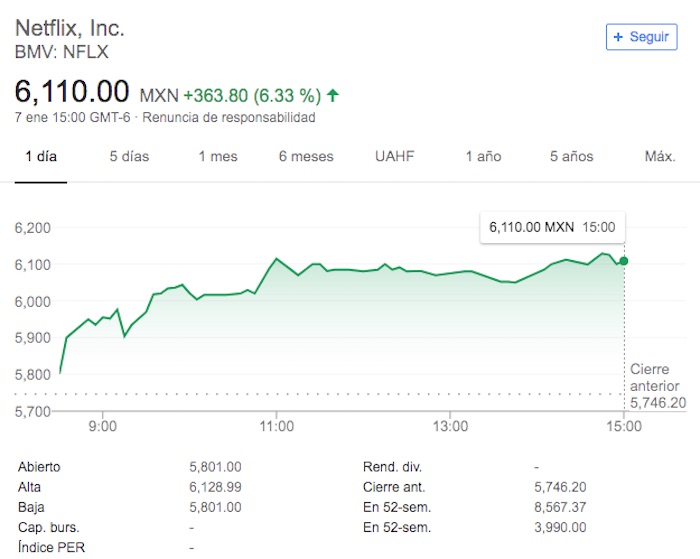This screenshot has width=700, height=559.
Task: Switch to 5 años range
Action: (x=571, y=156)
